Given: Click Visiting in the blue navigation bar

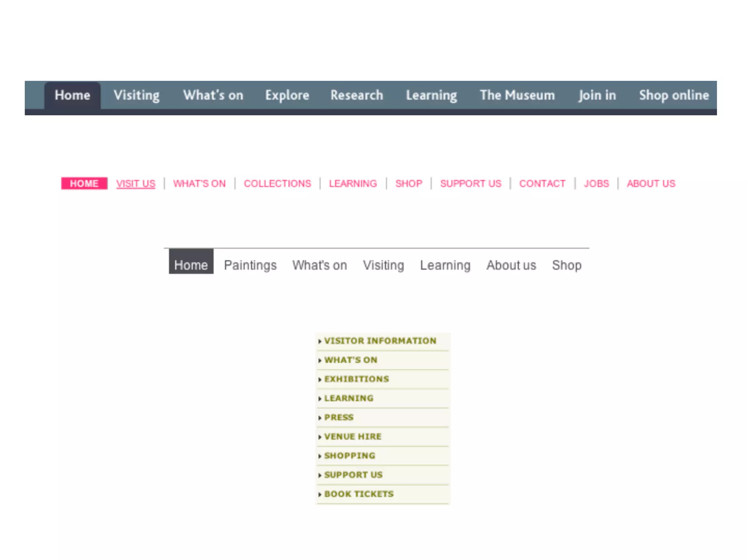Looking at the screenshot, I should [x=136, y=95].
